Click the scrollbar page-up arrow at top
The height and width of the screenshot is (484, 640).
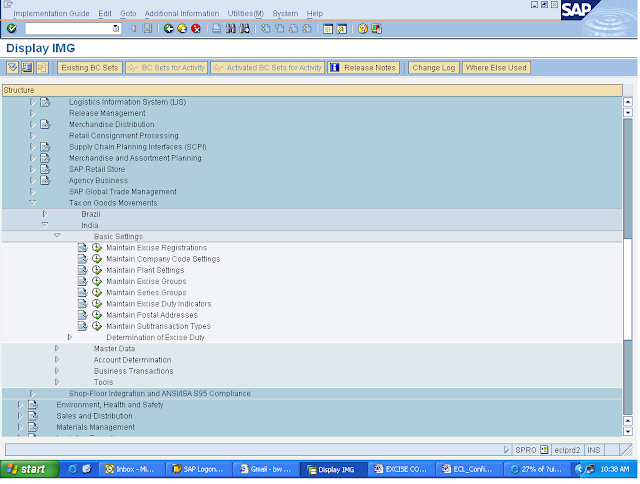[628, 102]
